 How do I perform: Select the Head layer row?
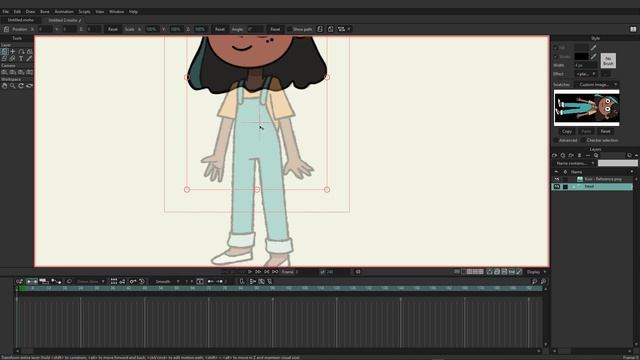[x=592, y=187]
